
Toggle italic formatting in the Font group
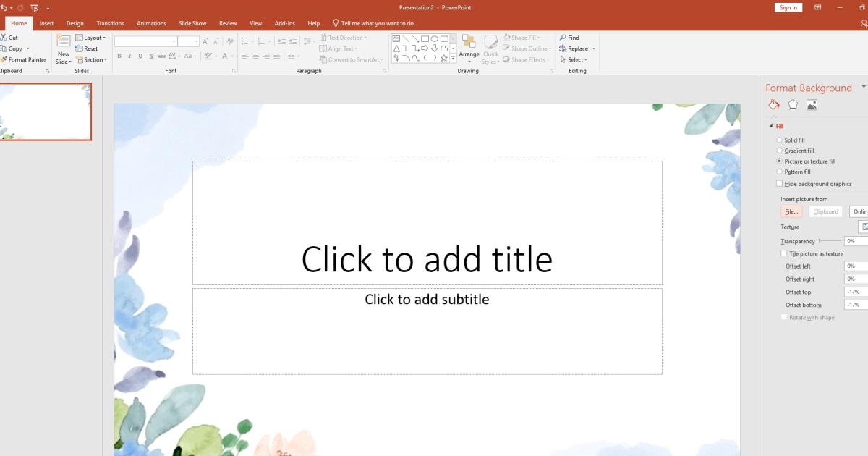129,54
